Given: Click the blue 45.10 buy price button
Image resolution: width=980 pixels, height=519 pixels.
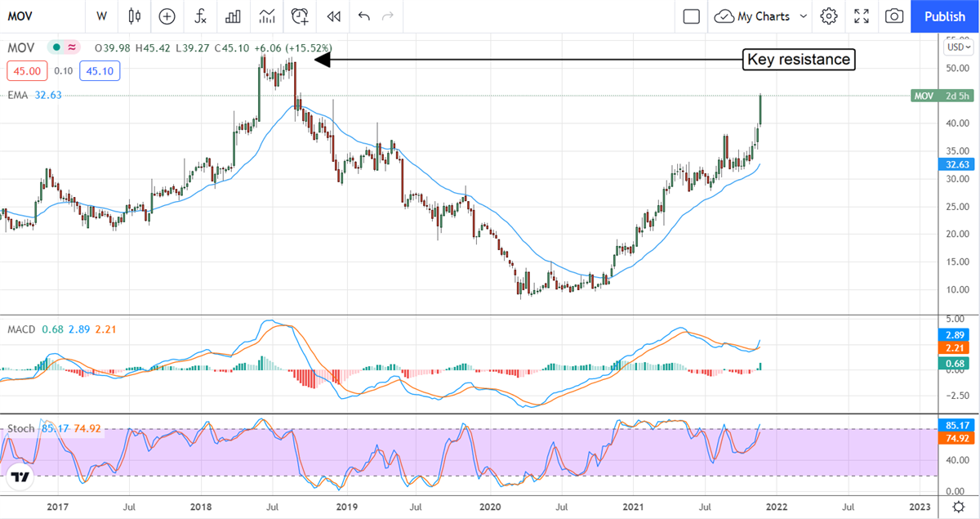Looking at the screenshot, I should [x=100, y=71].
